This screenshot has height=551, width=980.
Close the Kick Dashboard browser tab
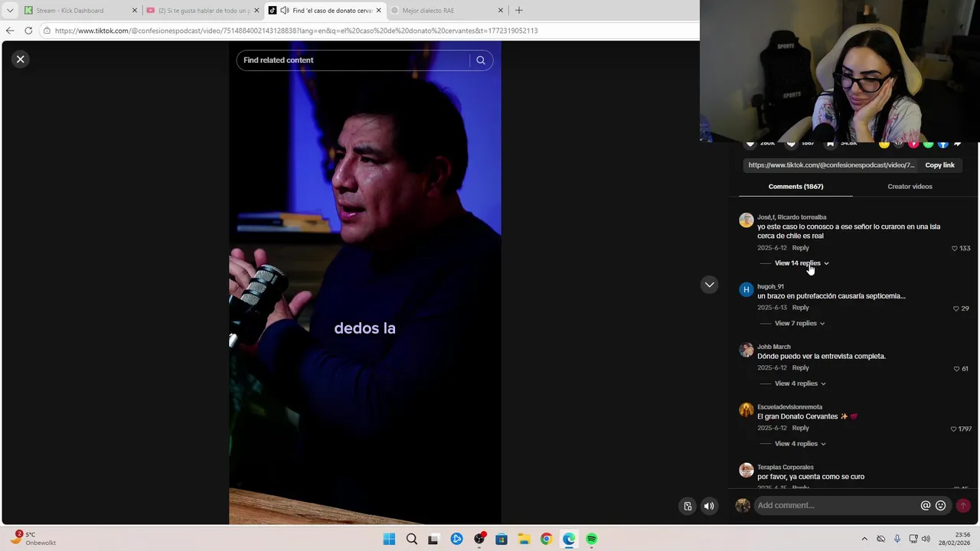135,11
